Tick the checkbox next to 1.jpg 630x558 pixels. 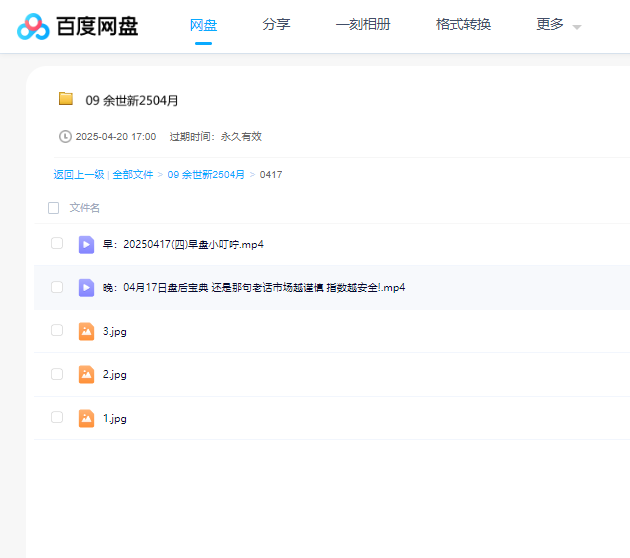pos(57,417)
